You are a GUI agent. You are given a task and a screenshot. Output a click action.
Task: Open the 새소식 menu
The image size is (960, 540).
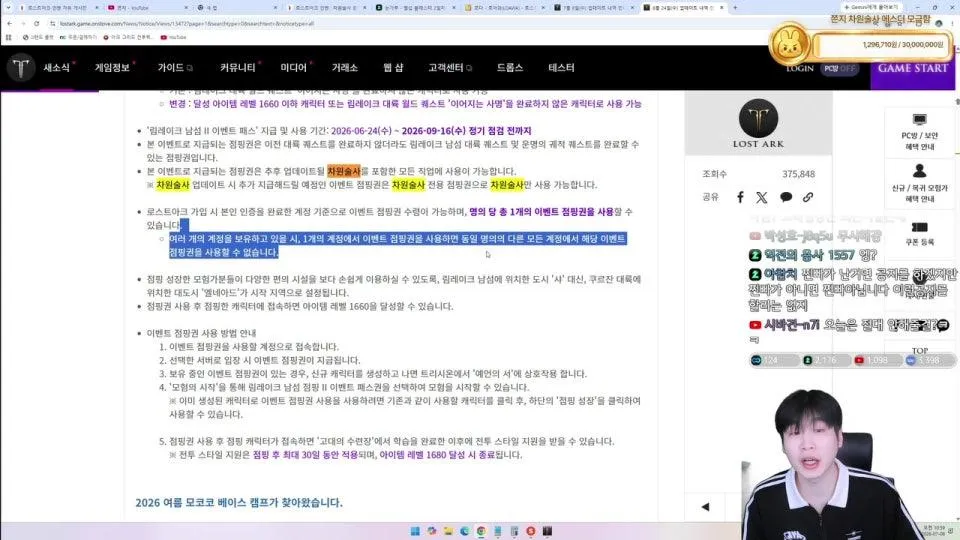point(56,67)
